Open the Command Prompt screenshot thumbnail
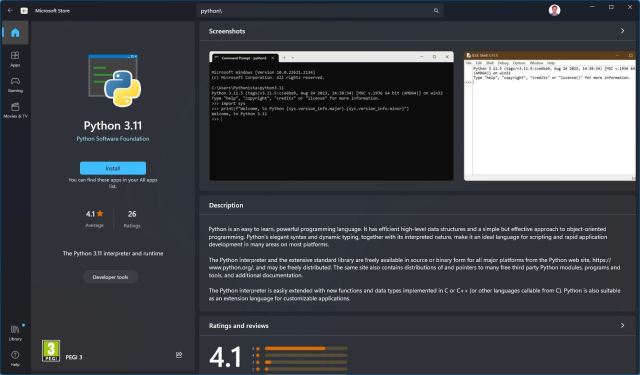Screen dimensions: 640x375 (x=331, y=116)
